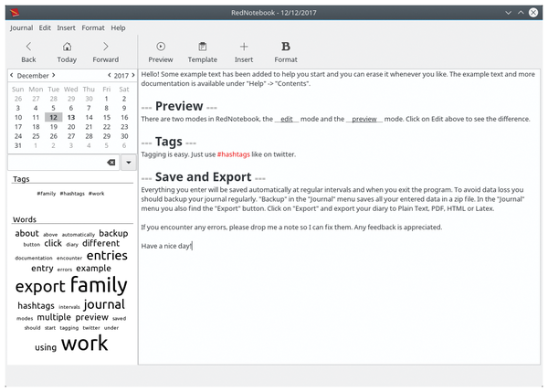Click the word 'click' in word cloud

[53, 243]
